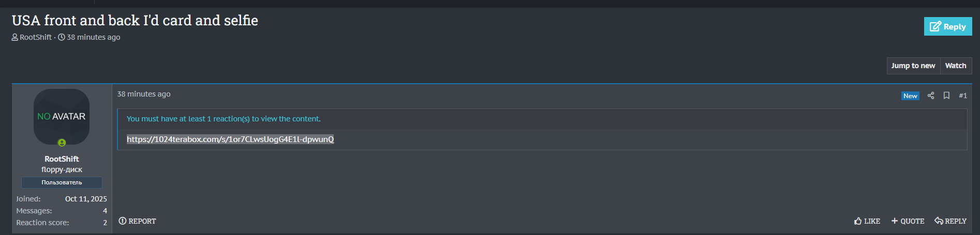Open the #1 post permalink

(x=963, y=96)
